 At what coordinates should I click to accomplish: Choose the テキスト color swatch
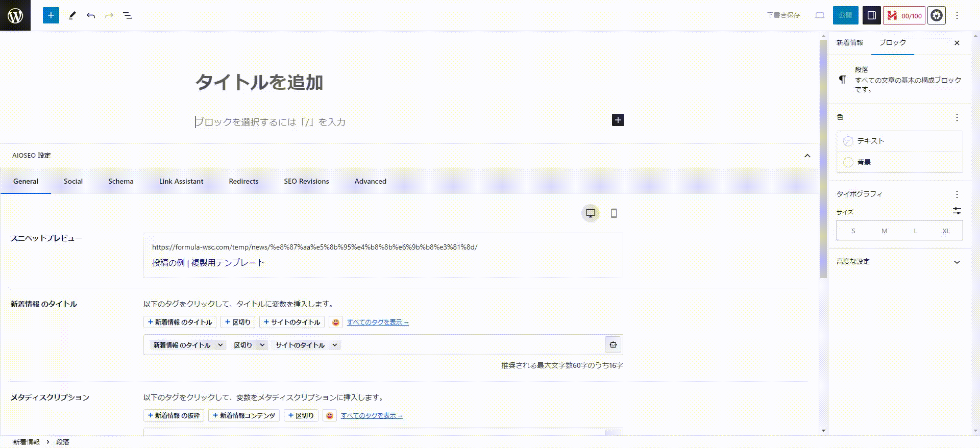[848, 141]
